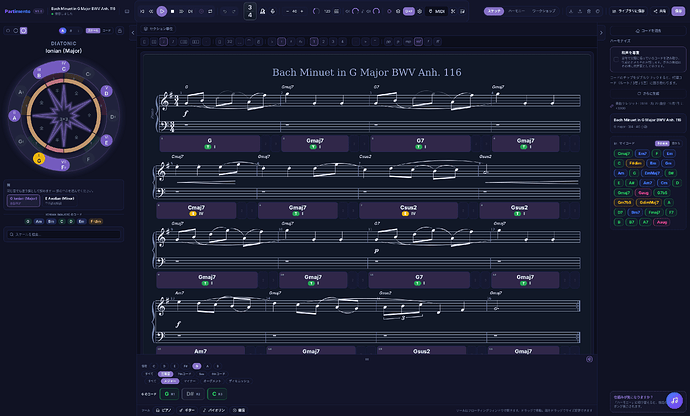The width and height of the screenshot is (690, 416).
Task: Filter chords by root A in bottom panel
Action: (208, 366)
